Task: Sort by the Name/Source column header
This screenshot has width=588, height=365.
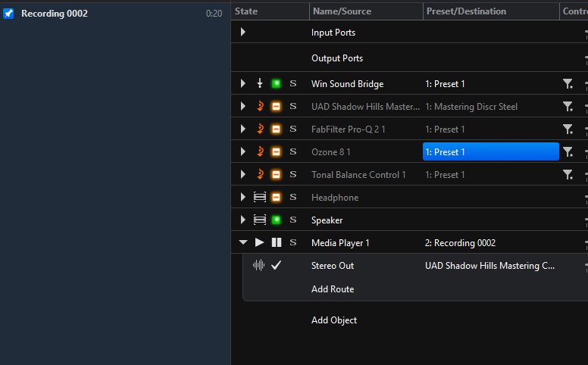Action: (342, 11)
